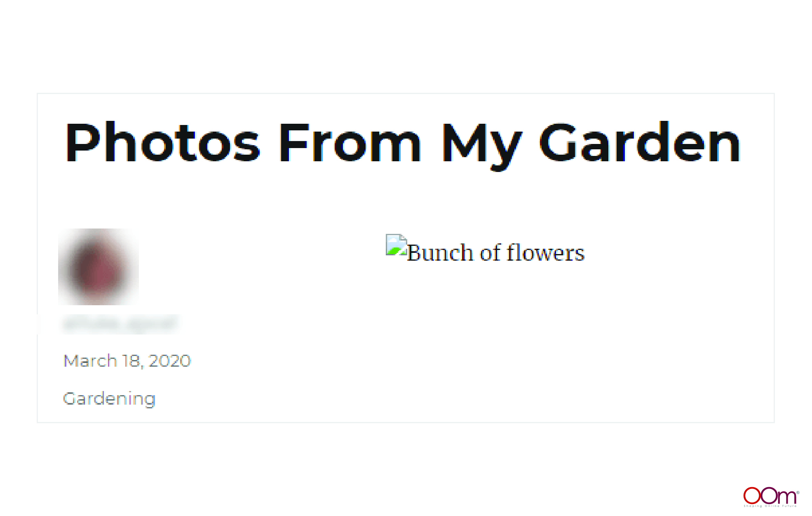
Task: Click the blurred author avatar photo
Action: click(x=99, y=267)
